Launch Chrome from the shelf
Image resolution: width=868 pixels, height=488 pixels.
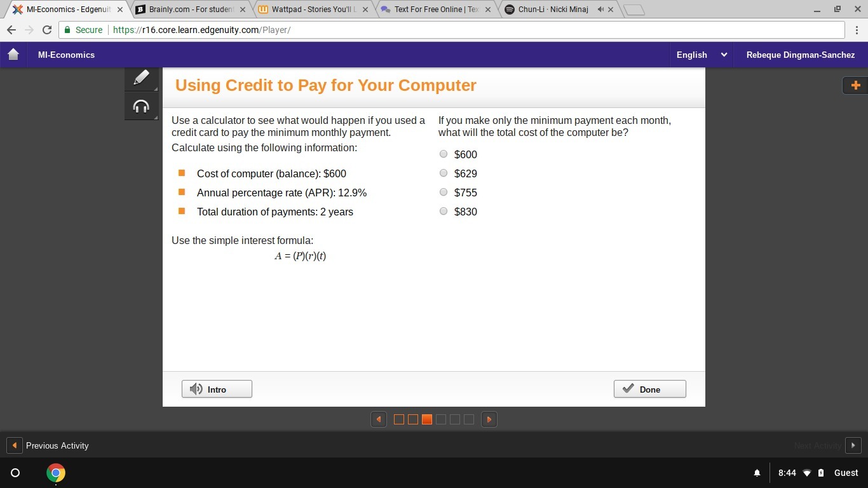[56, 473]
